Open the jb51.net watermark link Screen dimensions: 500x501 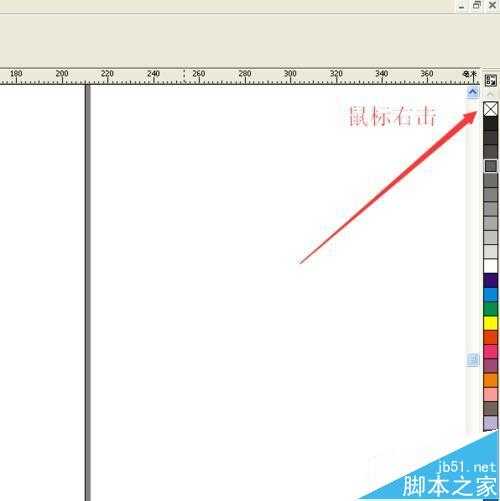466,467
